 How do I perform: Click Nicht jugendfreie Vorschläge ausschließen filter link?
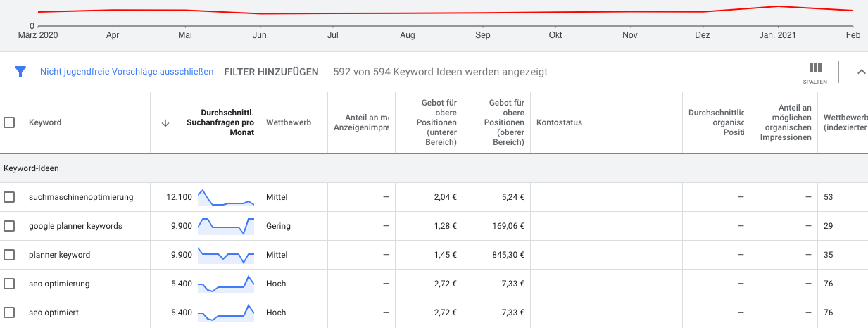pyautogui.click(x=127, y=72)
